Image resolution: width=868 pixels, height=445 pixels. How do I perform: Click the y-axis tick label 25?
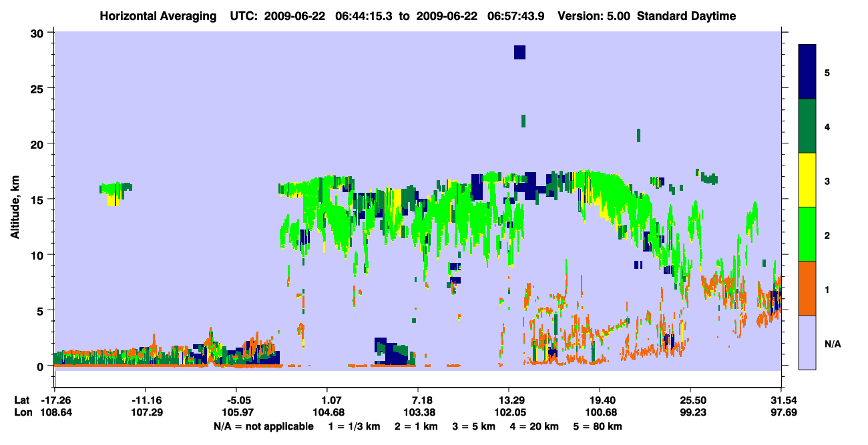(38, 88)
